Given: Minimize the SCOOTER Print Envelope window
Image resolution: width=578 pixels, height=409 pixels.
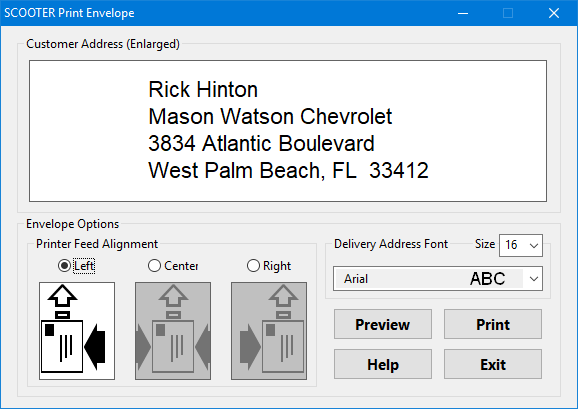Looking at the screenshot, I should coord(463,13).
